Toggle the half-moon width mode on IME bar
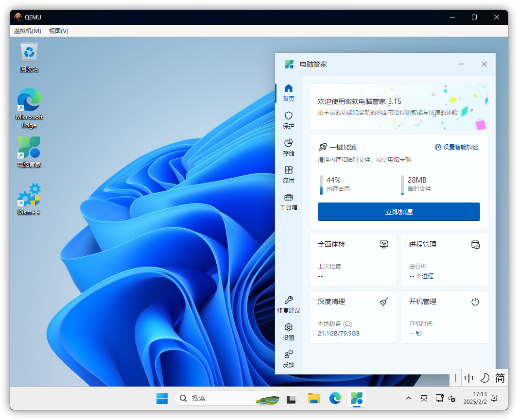Viewport: 518px width, 420px height. click(x=484, y=378)
